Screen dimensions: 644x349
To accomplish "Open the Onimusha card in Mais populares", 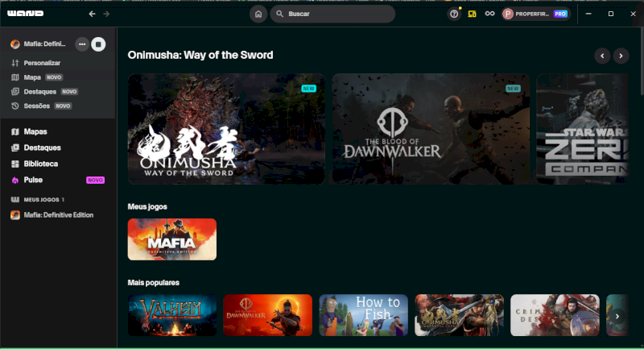I will click(459, 315).
